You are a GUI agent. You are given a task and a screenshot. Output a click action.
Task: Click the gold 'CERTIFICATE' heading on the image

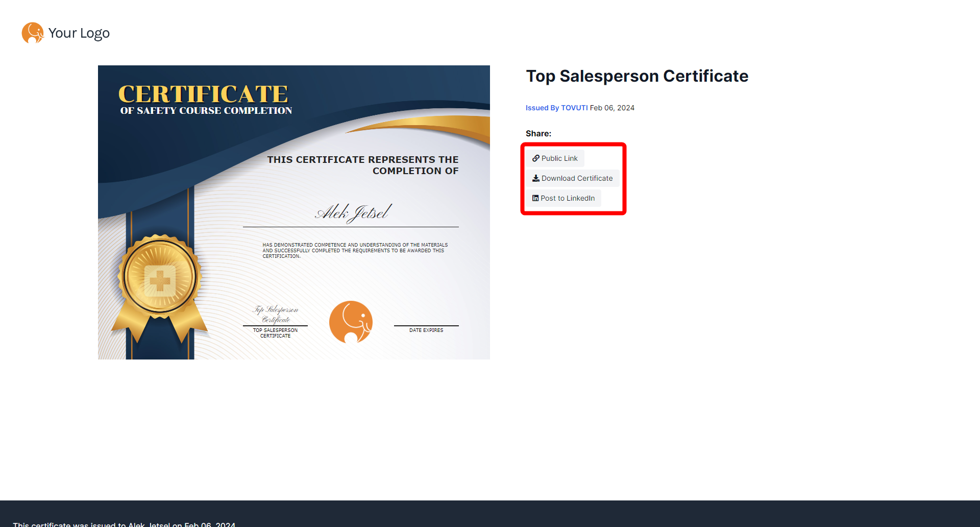click(203, 94)
